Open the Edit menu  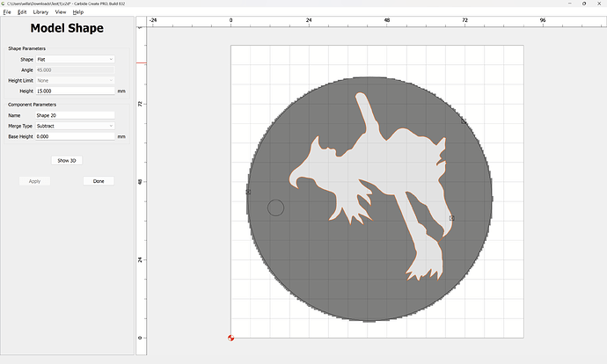point(22,12)
